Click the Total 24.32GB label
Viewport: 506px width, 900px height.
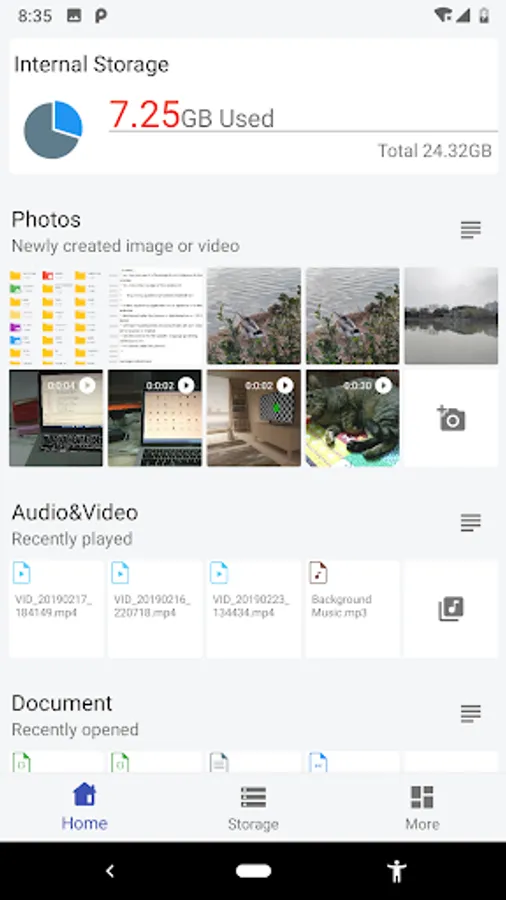tap(435, 151)
